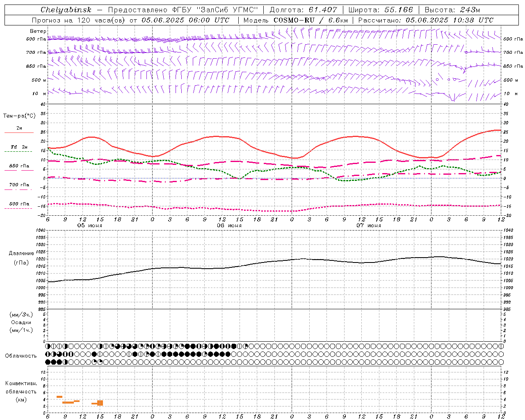Click the '(км)' convective cloud unit label

pos(21,399)
